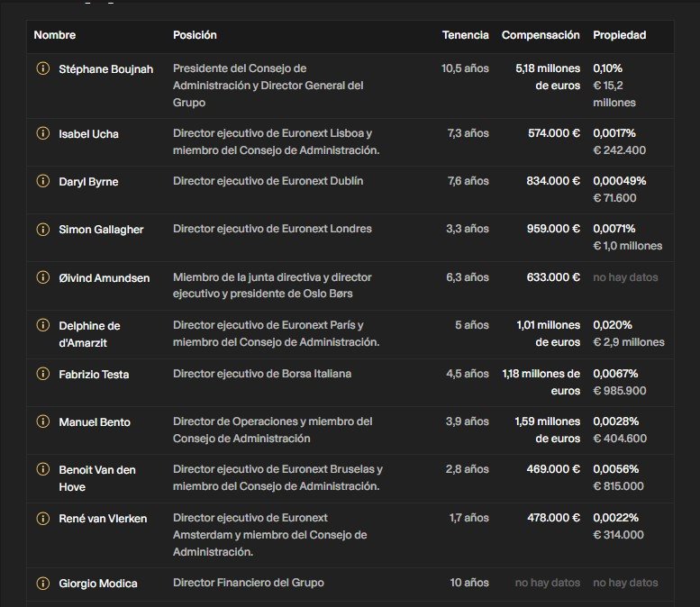This screenshot has height=607, width=700.
Task: Click ownership amount € 2,9 millones
Action: (629, 342)
